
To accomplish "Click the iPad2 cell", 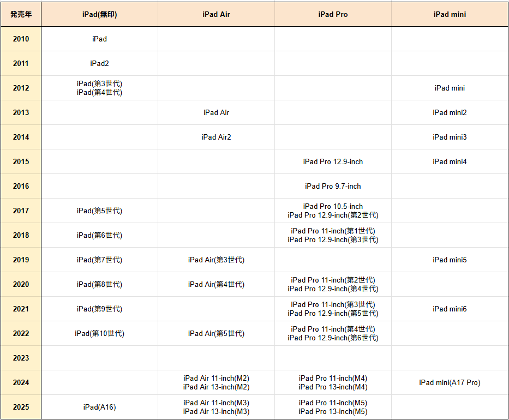I will [x=99, y=64].
